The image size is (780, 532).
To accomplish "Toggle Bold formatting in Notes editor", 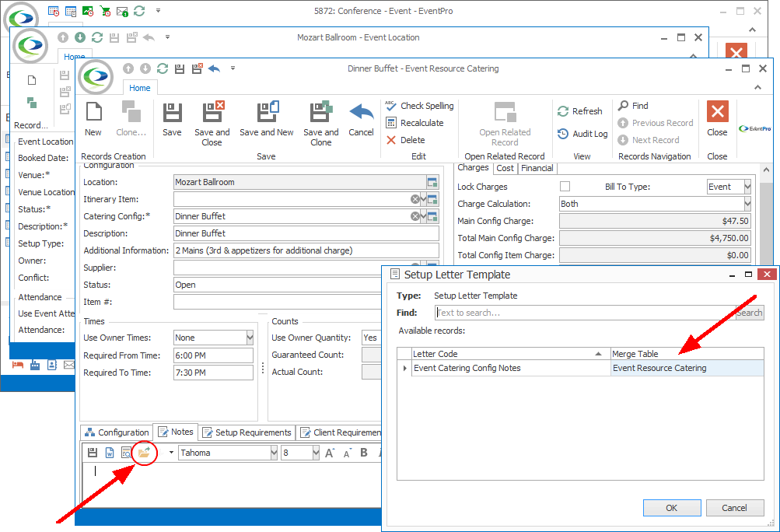I will click(x=364, y=453).
